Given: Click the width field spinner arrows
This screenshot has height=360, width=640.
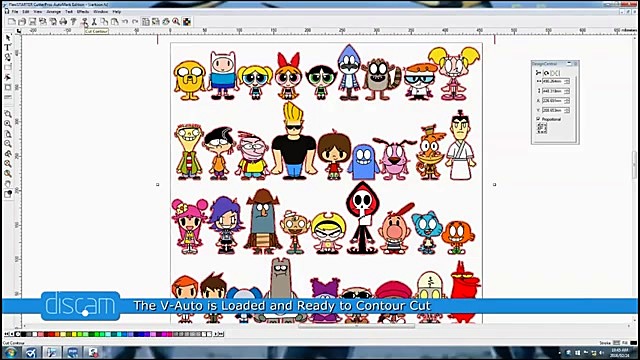Looking at the screenshot, I should tap(567, 81).
